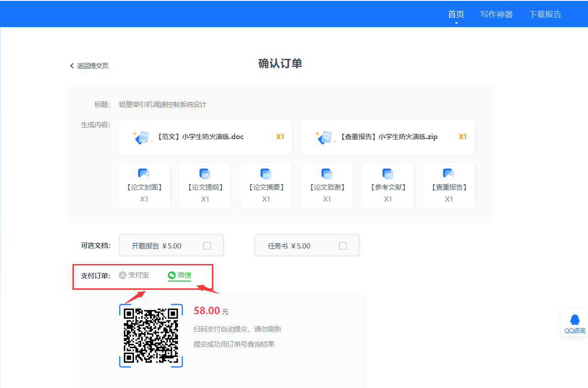Click the 论文摘要 DOC icon
The height and width of the screenshot is (388, 588).
266,174
